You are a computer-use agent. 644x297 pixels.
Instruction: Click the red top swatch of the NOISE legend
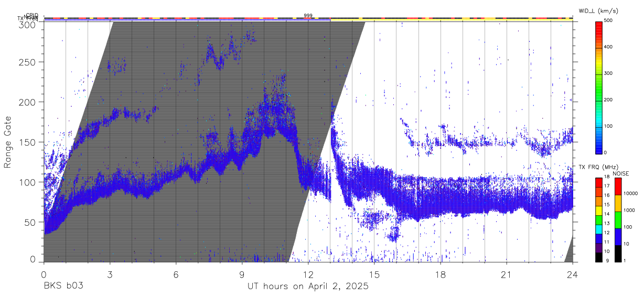pos(618,186)
